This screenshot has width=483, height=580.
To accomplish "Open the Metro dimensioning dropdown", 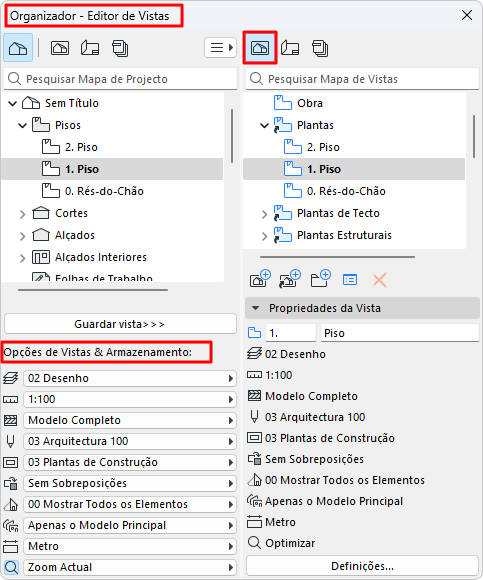I will tap(130, 546).
